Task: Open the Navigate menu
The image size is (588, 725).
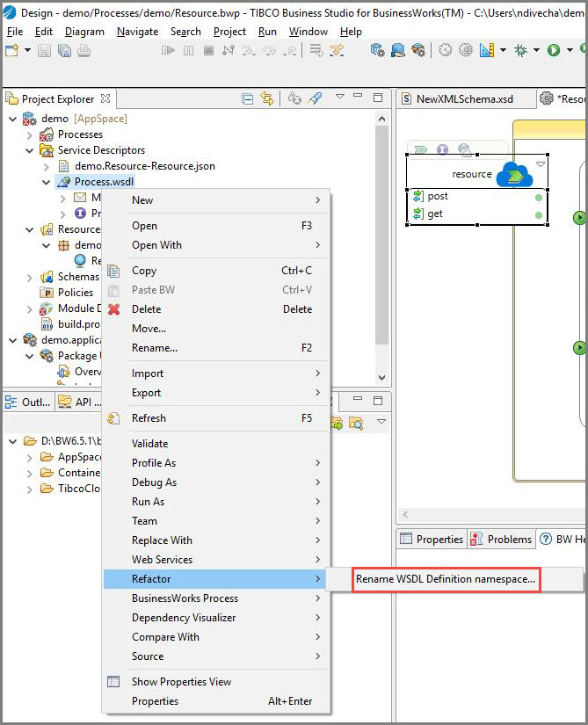Action: pos(138,32)
